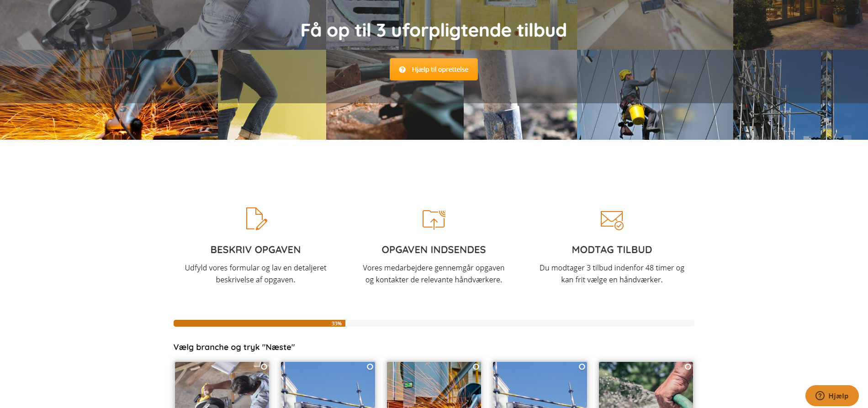Open the Hjælp chat widget

[x=832, y=396]
